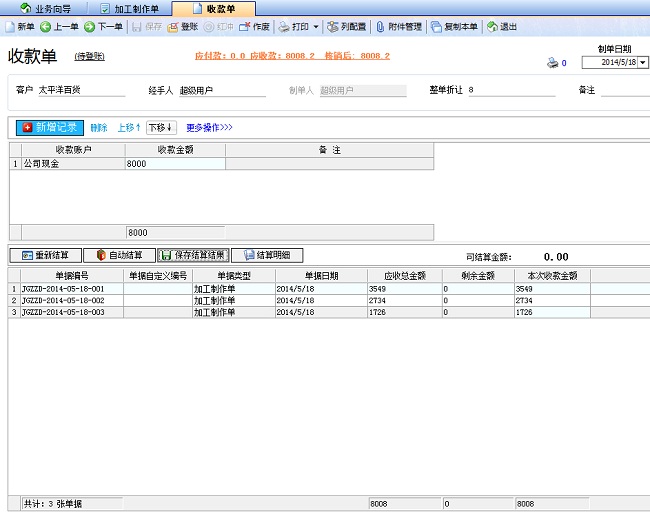Expand the 打印 print dropdown arrow
The width and height of the screenshot is (650, 512).
coord(316,27)
